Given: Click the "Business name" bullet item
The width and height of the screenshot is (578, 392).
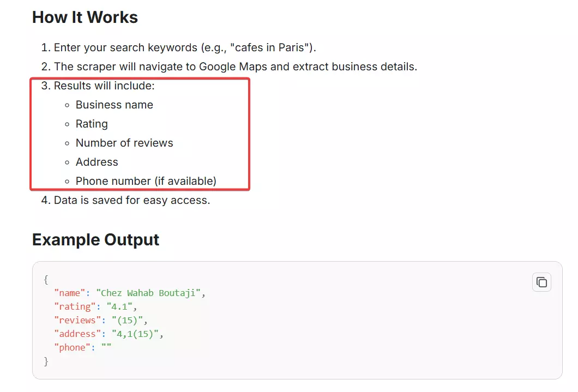Looking at the screenshot, I should pyautogui.click(x=115, y=105).
